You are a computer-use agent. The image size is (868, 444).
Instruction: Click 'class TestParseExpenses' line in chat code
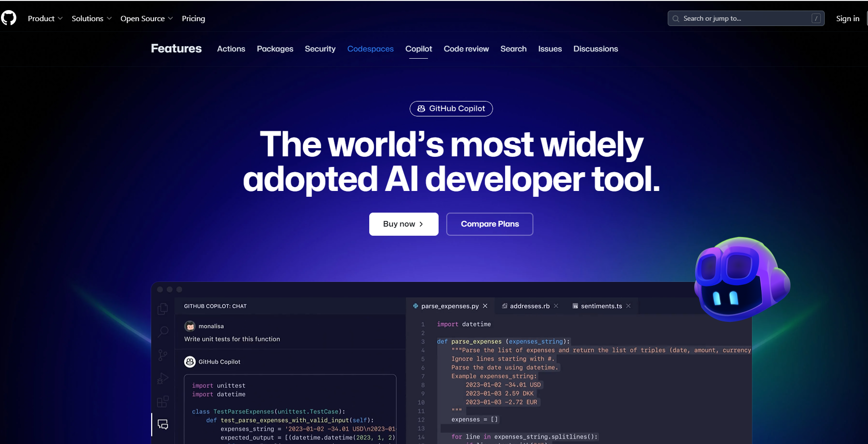269,412
